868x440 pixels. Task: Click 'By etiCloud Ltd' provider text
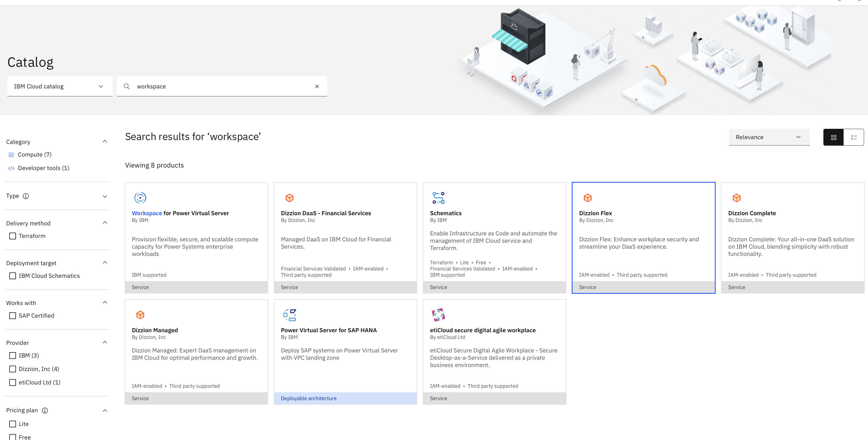[447, 337]
